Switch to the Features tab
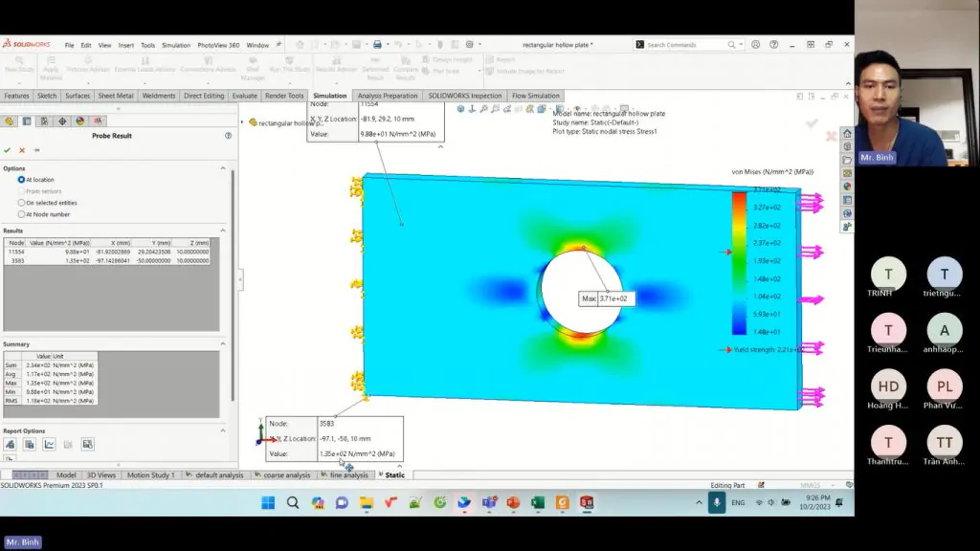The width and height of the screenshot is (980, 551). (16, 96)
